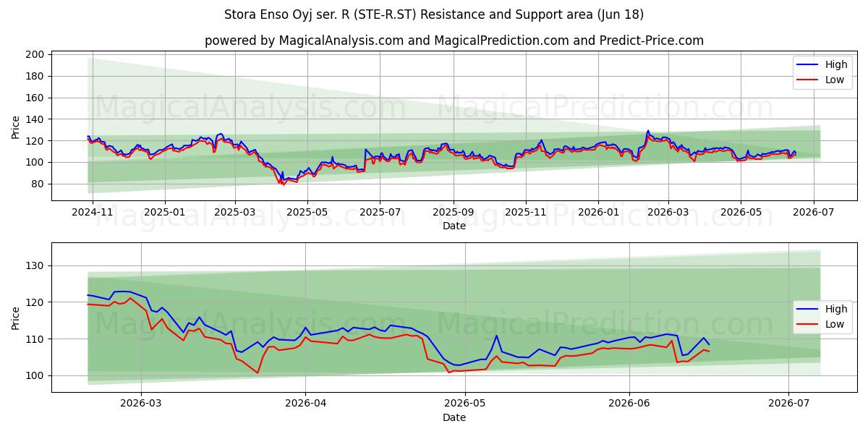Click the '2025-03' tick on top chart

(234, 213)
